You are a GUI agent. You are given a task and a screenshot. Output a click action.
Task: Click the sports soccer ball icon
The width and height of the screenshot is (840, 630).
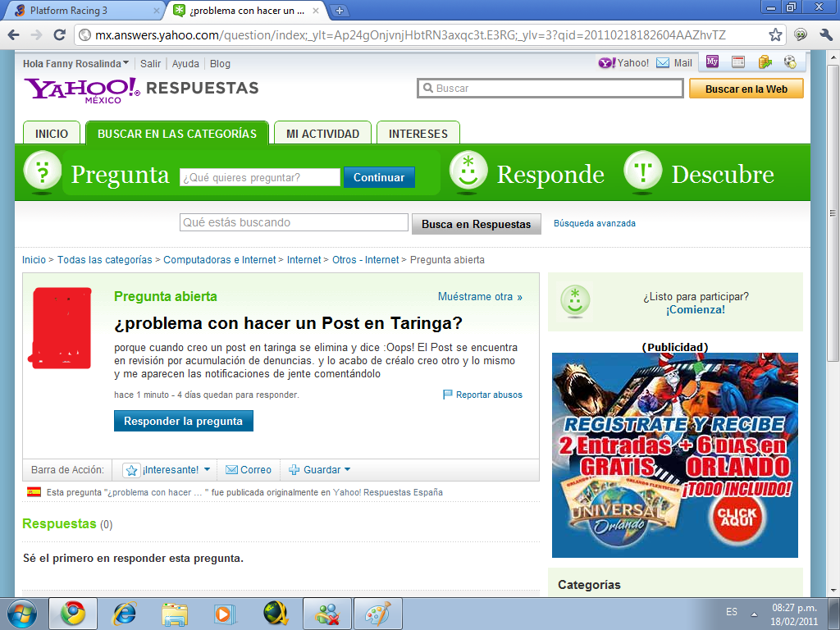[790, 62]
